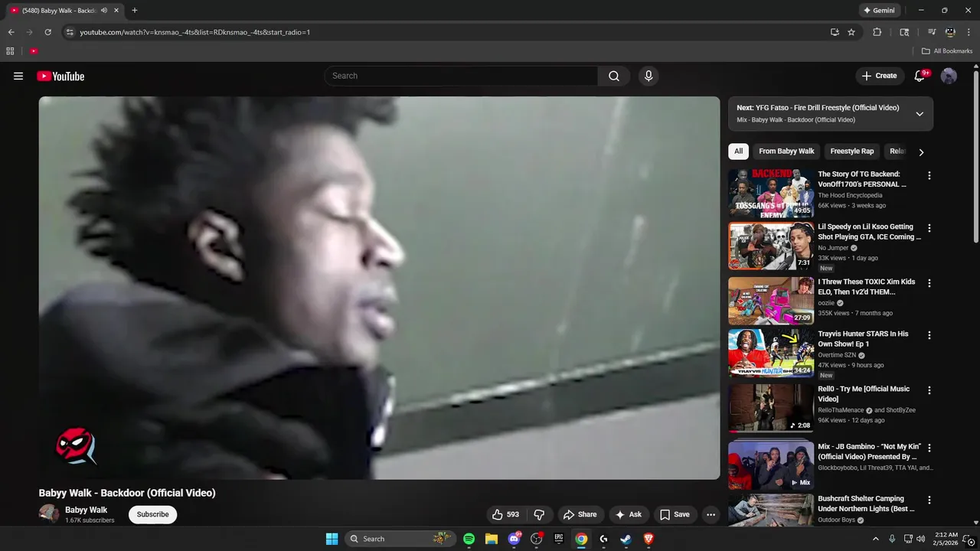This screenshot has height=551, width=980.
Task: Click the Ask button
Action: [x=629, y=514]
